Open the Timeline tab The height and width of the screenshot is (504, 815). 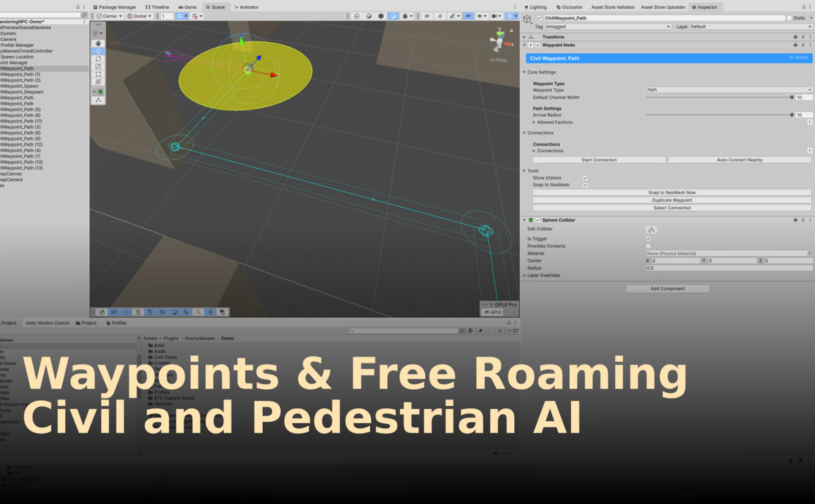157,7
